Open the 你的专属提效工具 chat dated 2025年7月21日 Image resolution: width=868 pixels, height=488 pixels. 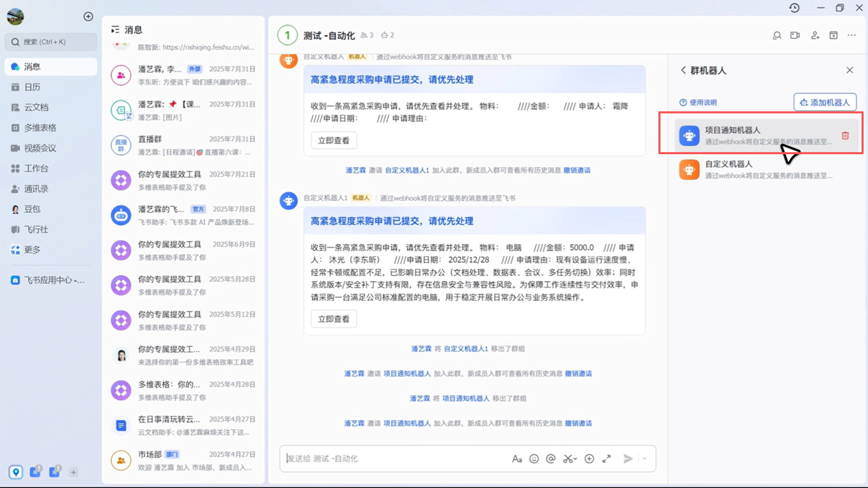click(183, 180)
